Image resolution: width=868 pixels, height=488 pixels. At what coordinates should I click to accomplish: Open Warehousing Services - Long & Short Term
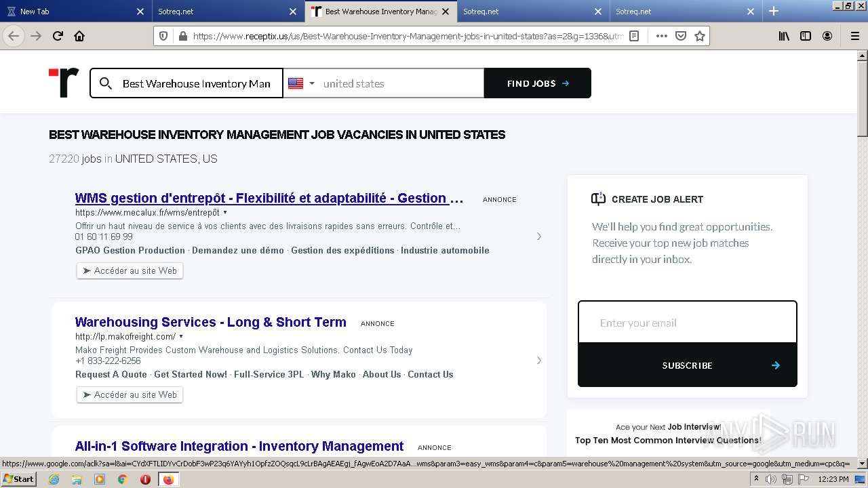pos(211,322)
